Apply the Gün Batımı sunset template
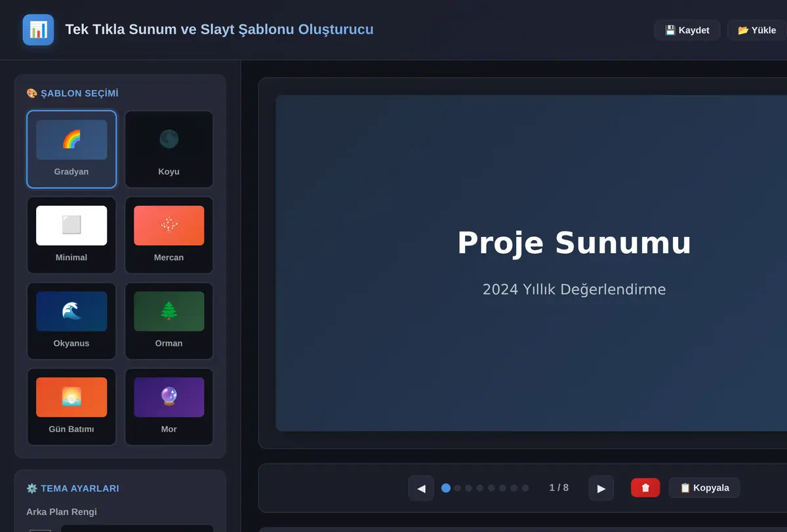The height and width of the screenshot is (532, 787). pos(71,407)
